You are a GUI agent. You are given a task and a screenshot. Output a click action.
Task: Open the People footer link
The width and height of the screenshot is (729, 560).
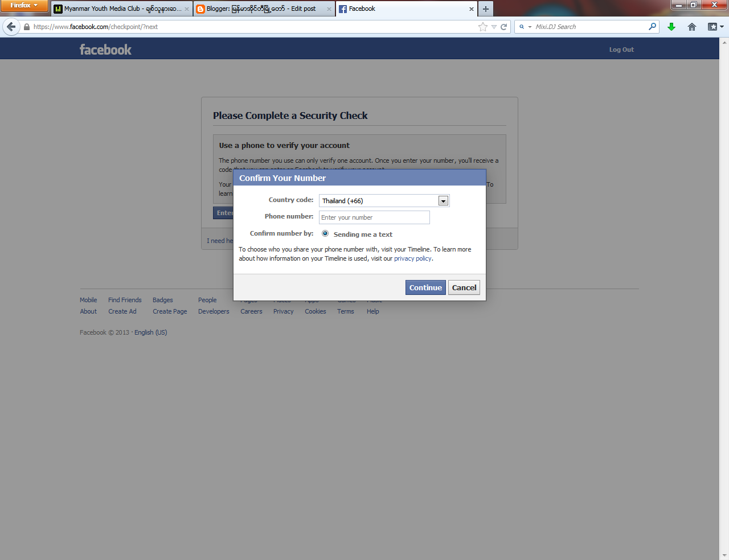(x=207, y=300)
